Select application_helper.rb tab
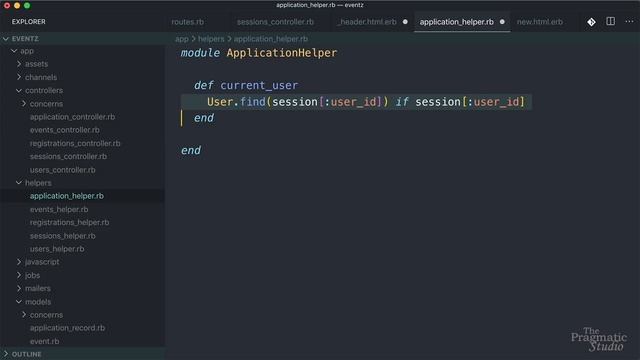Image resolution: width=640 pixels, height=360 pixels. (456, 22)
